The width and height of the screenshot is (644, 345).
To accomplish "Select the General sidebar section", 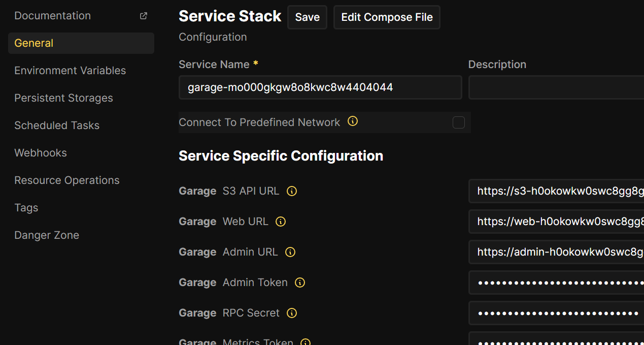I will pos(81,43).
